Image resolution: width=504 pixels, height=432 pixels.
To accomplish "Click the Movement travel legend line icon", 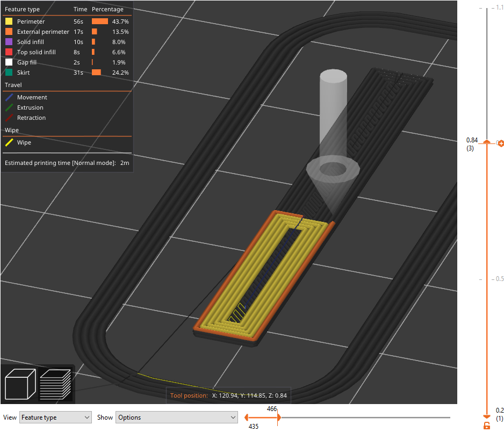I will 9,97.
